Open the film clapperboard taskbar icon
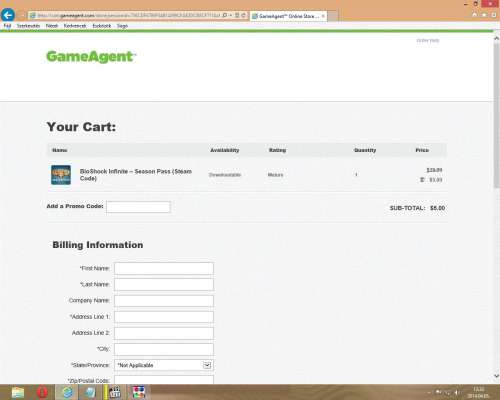Image resolution: width=500 pixels, height=400 pixels. coord(114,392)
